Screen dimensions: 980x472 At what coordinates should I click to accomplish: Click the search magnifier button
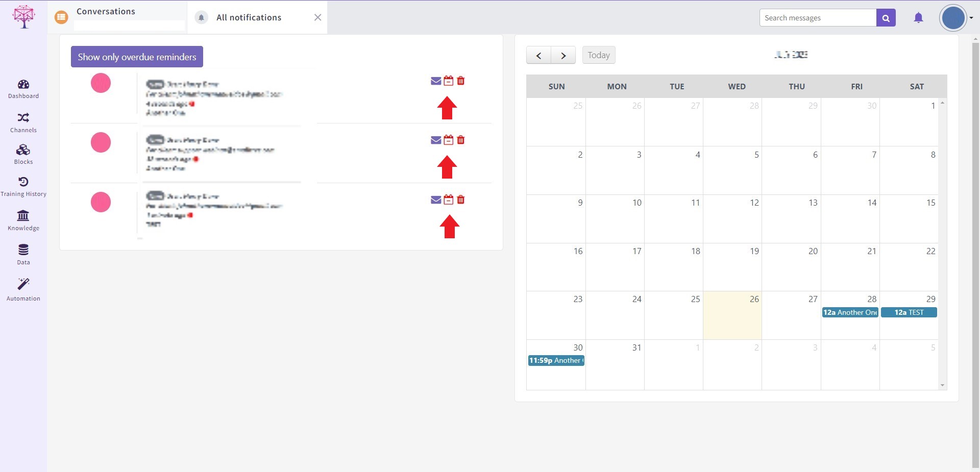coord(886,18)
